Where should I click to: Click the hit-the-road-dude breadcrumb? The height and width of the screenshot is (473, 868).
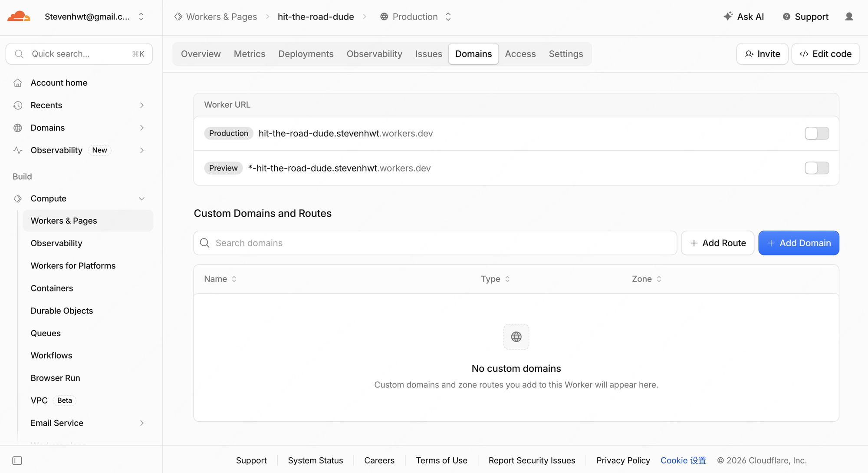(316, 17)
